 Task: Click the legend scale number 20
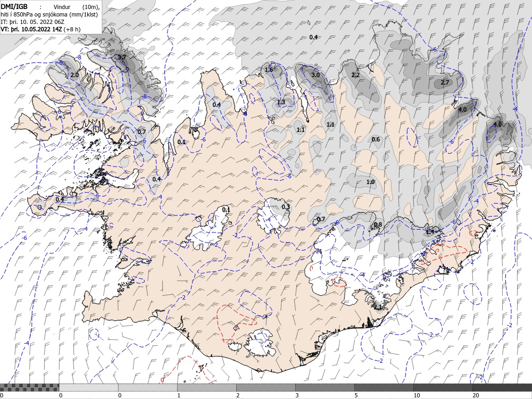(476, 395)
